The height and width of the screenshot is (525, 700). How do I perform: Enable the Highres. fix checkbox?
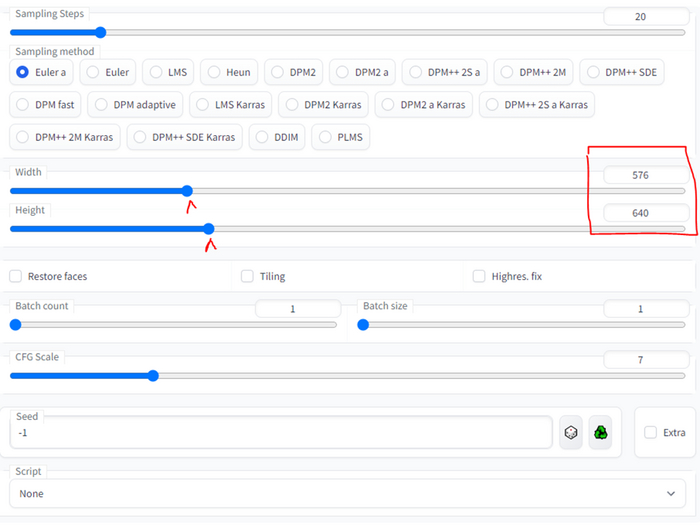point(479,276)
